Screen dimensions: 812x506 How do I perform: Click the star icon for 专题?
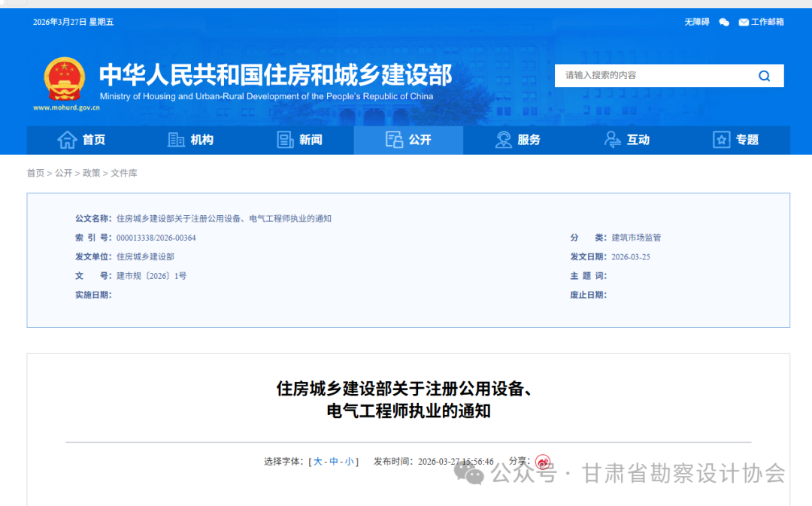pyautogui.click(x=721, y=140)
